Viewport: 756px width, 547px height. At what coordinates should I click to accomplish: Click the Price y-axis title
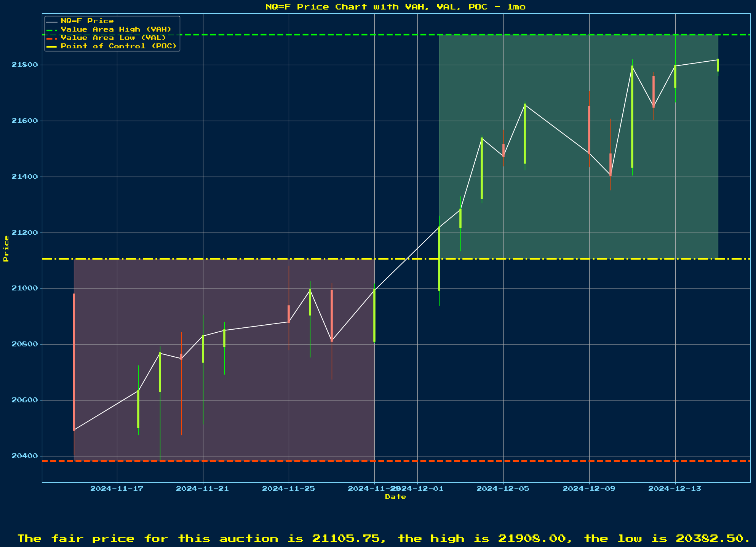(x=6, y=249)
